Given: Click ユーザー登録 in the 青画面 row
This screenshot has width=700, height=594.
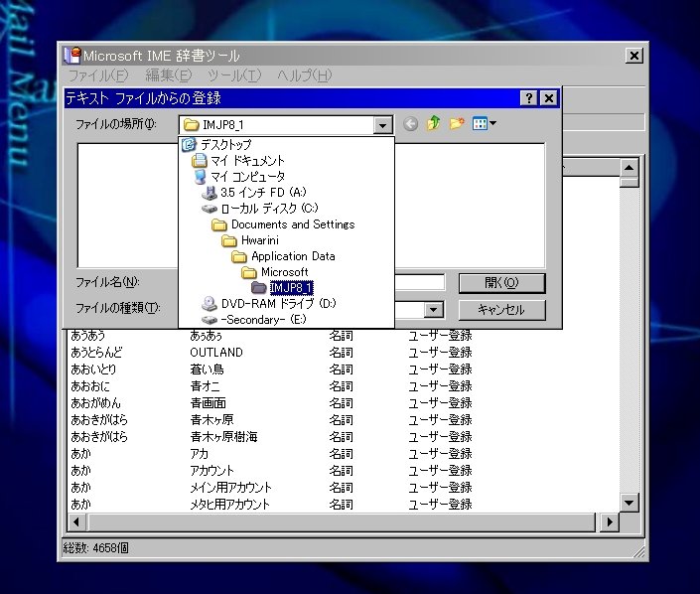Looking at the screenshot, I should click(440, 403).
